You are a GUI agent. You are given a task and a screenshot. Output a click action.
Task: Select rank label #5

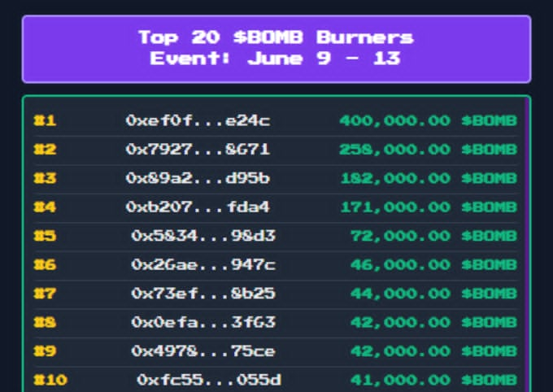tap(45, 236)
